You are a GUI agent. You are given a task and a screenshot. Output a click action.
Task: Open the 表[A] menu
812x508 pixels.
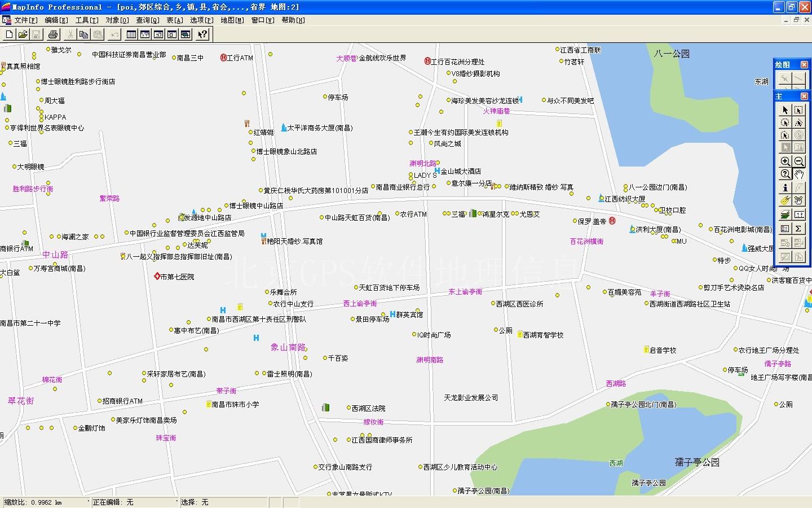(175, 20)
